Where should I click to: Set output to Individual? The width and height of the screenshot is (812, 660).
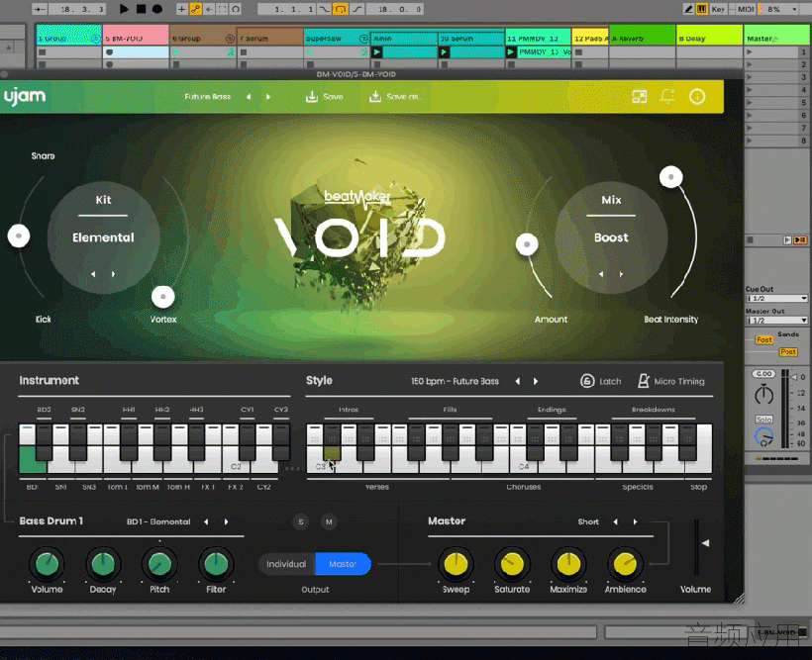pos(286,564)
